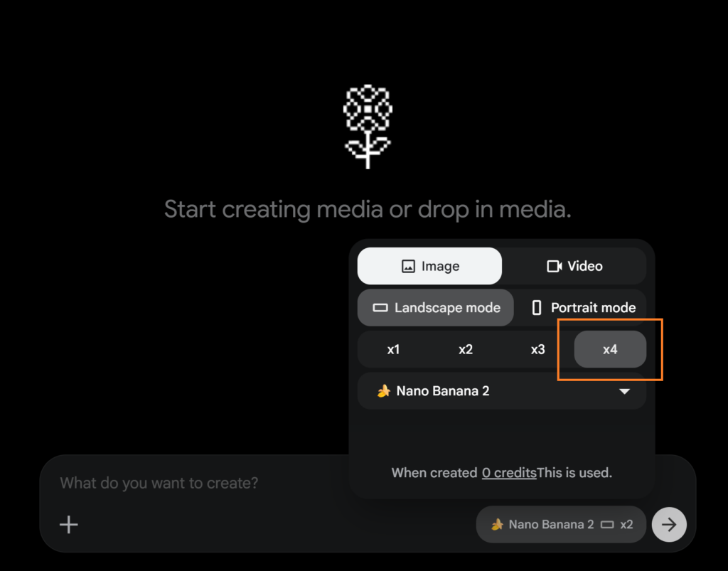Click the plus icon to add media
728x571 pixels.
69,525
